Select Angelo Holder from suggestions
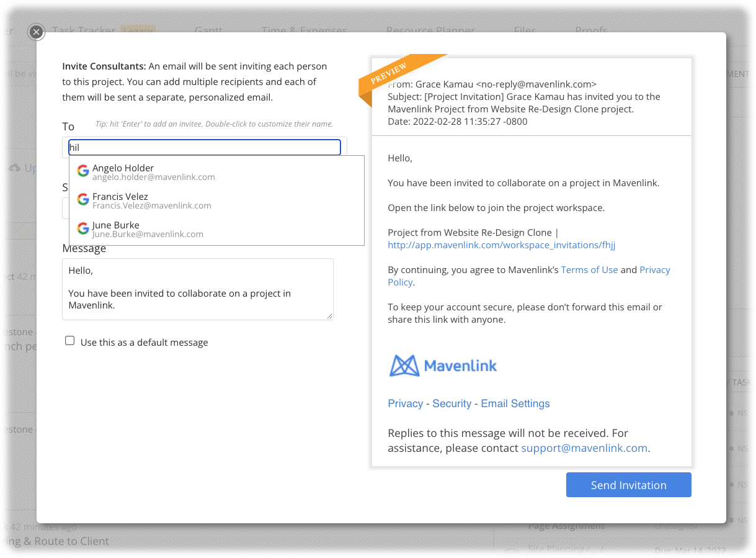Viewport: 756px width, 558px height. point(153,172)
